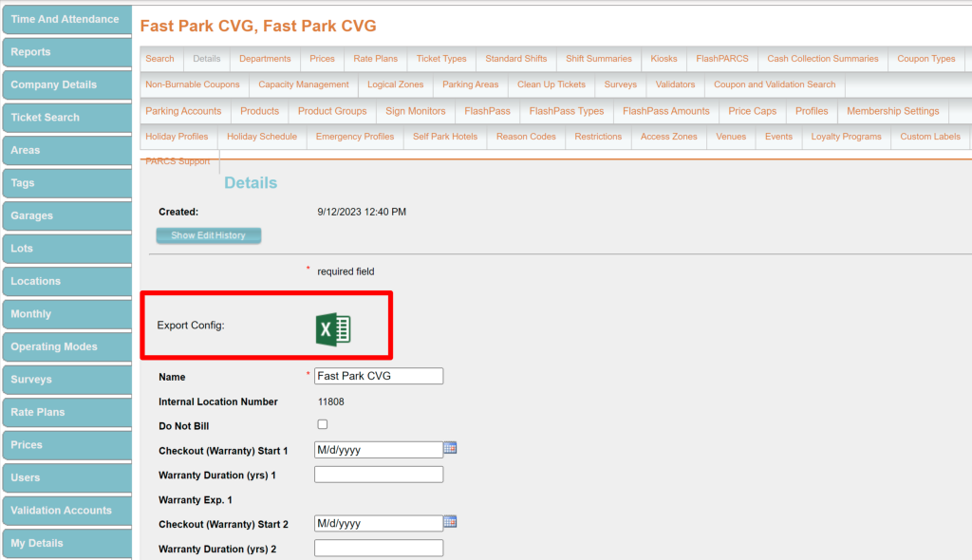The image size is (972, 560).
Task: Open FlashPass Amounts tab
Action: (666, 112)
